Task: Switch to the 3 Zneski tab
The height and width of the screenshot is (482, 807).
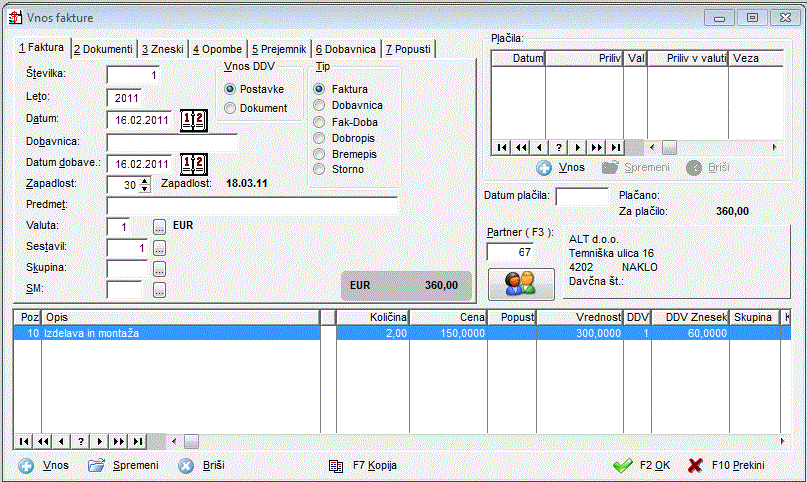Action: 163,48
